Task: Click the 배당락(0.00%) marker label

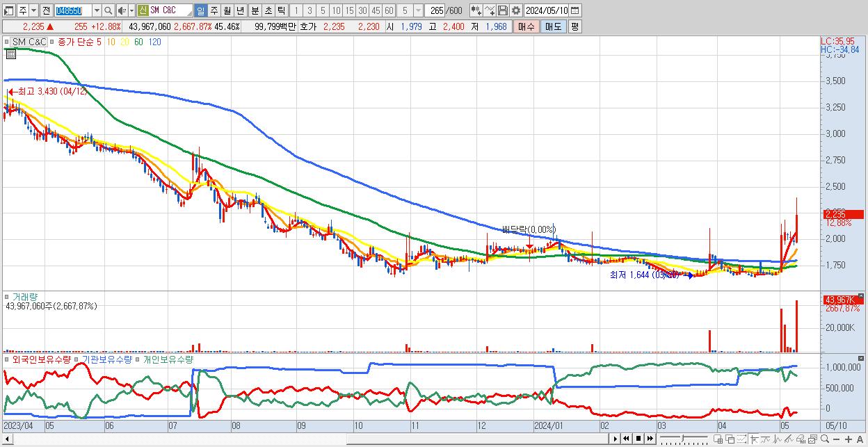Action: (x=529, y=229)
